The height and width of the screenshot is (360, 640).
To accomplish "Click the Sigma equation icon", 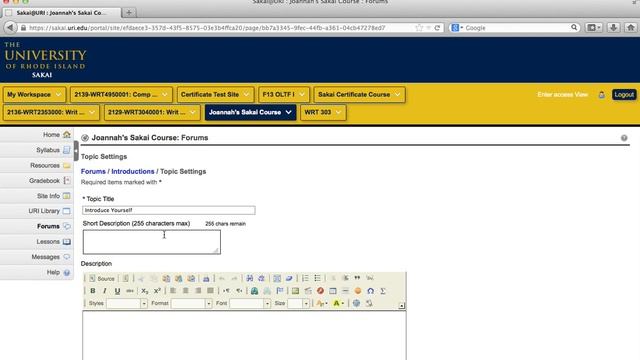I will (383, 291).
